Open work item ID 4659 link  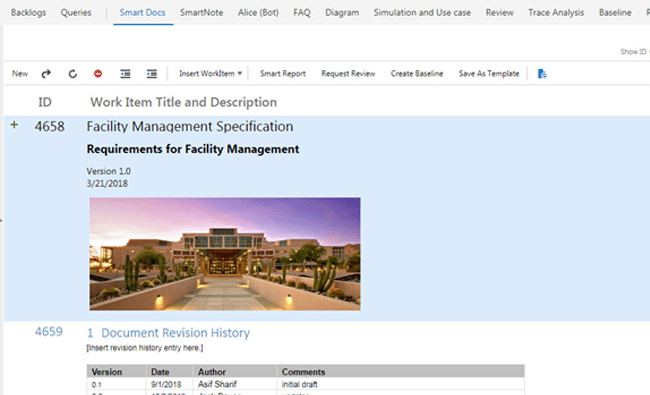tap(49, 332)
